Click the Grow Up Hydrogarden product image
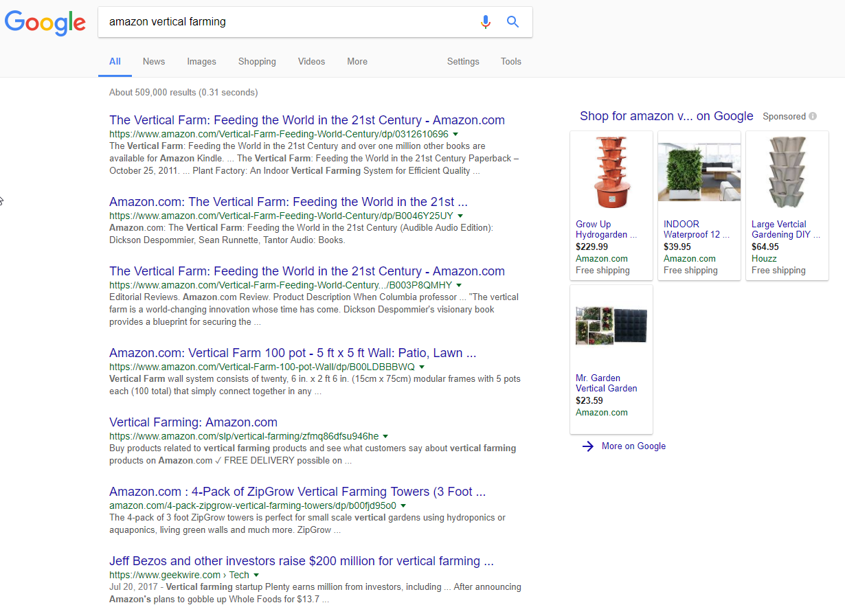845x616 pixels. tap(611, 172)
